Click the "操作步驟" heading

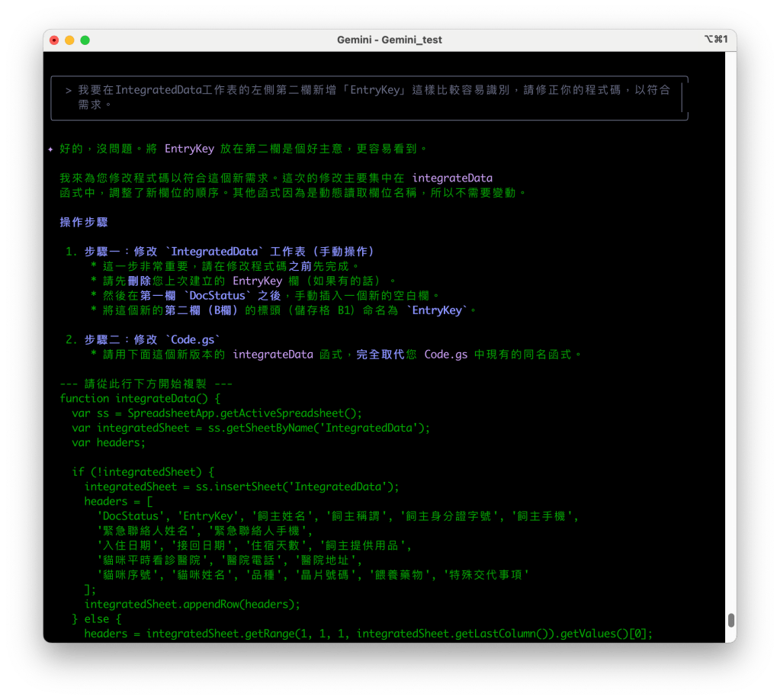coord(84,222)
